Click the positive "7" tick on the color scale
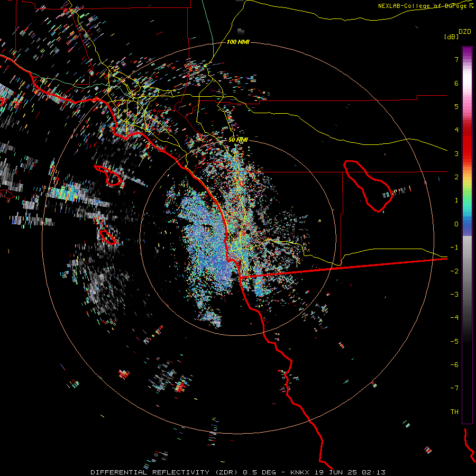This screenshot has height=476, width=476. coord(456,59)
